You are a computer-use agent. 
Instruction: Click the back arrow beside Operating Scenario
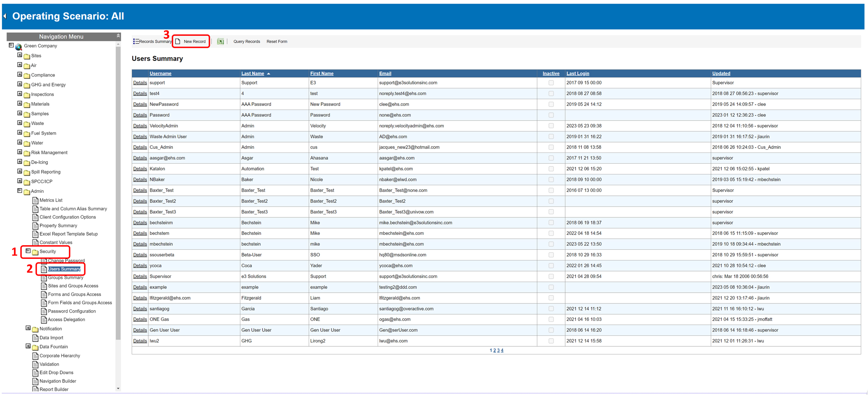5,16
